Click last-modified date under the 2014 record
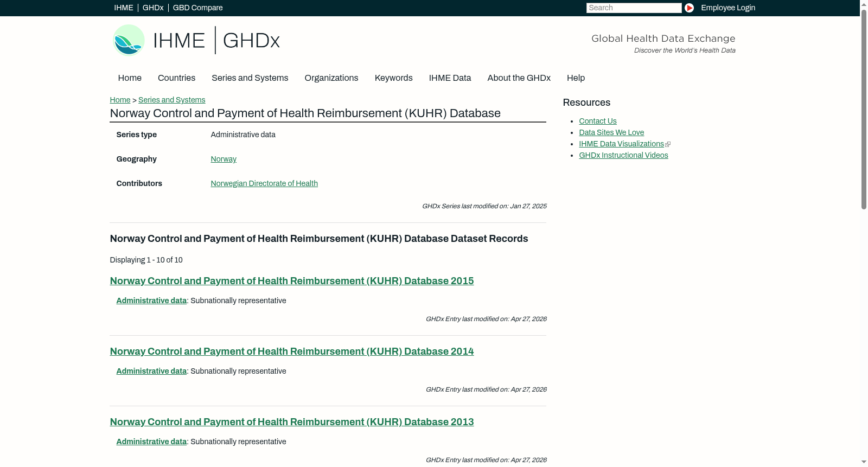This screenshot has width=868, height=467. coord(486,389)
